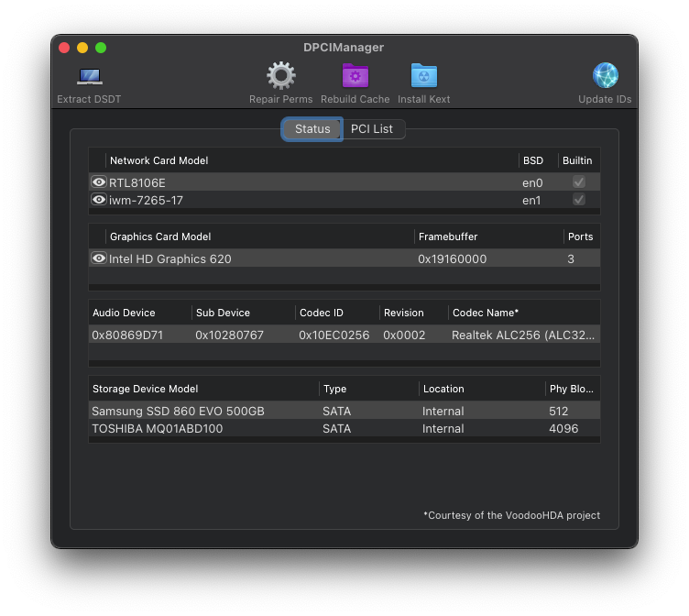Image resolution: width=689 pixels, height=616 pixels.
Task: Select the Intel HD Graphics 620 name
Action: [x=170, y=259]
